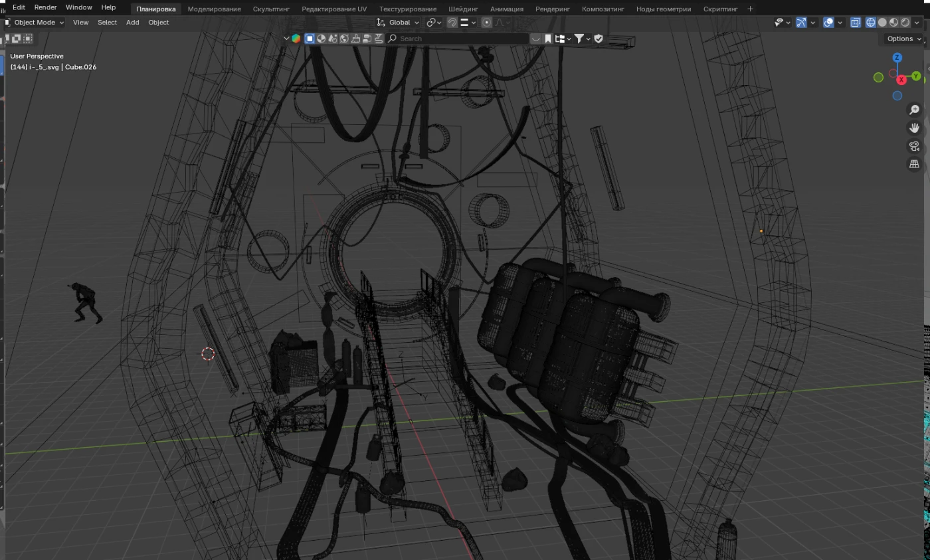Open the transform pivot point dropdown

coord(434,22)
